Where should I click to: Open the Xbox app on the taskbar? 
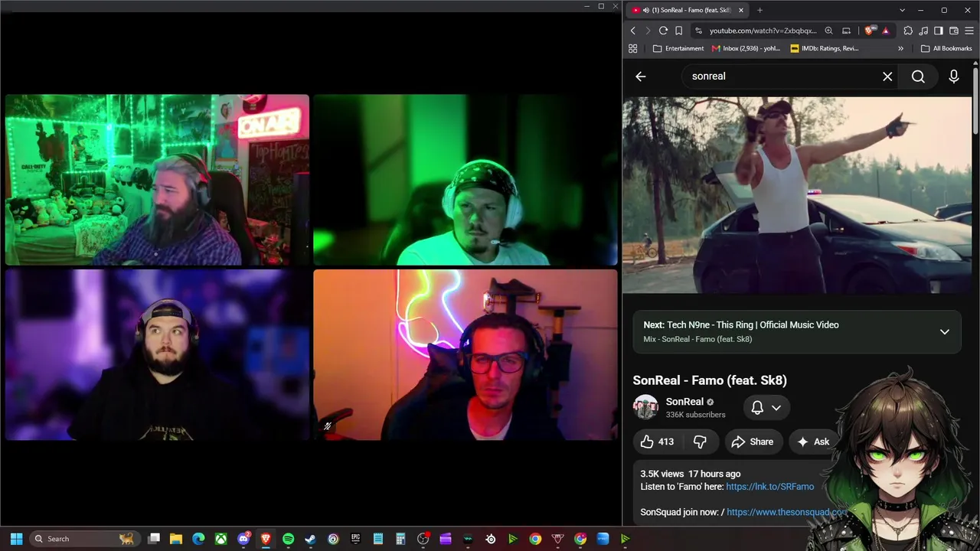220,539
